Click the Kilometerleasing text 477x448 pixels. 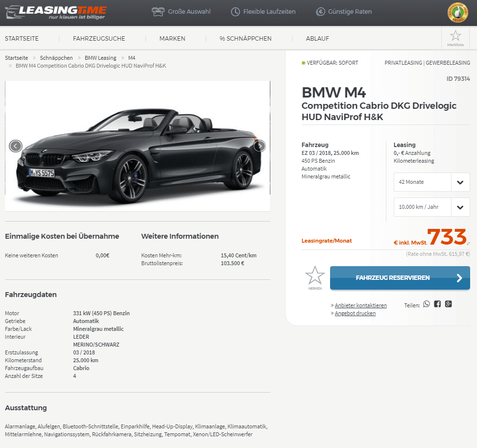pos(414,161)
